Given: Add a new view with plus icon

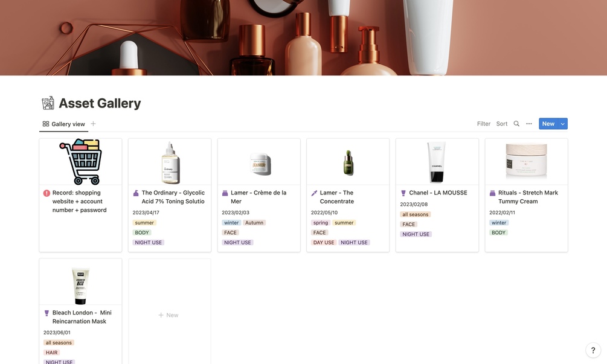Looking at the screenshot, I should 93,124.
